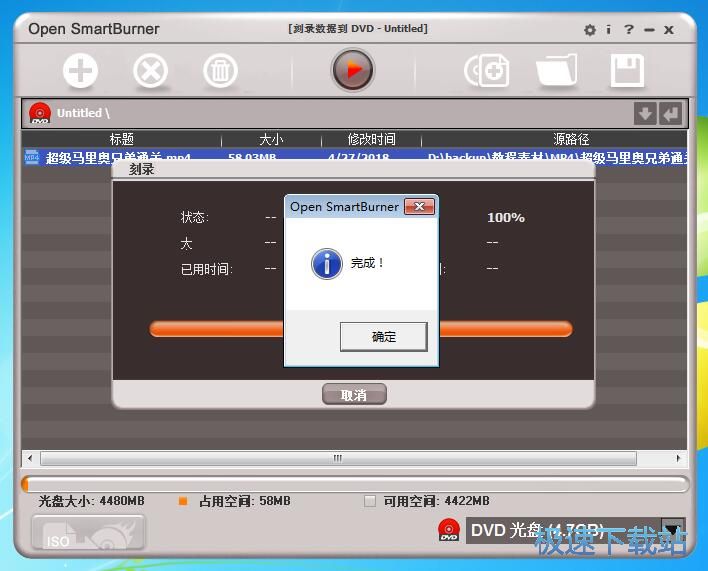The width and height of the screenshot is (708, 571).
Task: Save project with the floppy disk icon
Action: 627,70
